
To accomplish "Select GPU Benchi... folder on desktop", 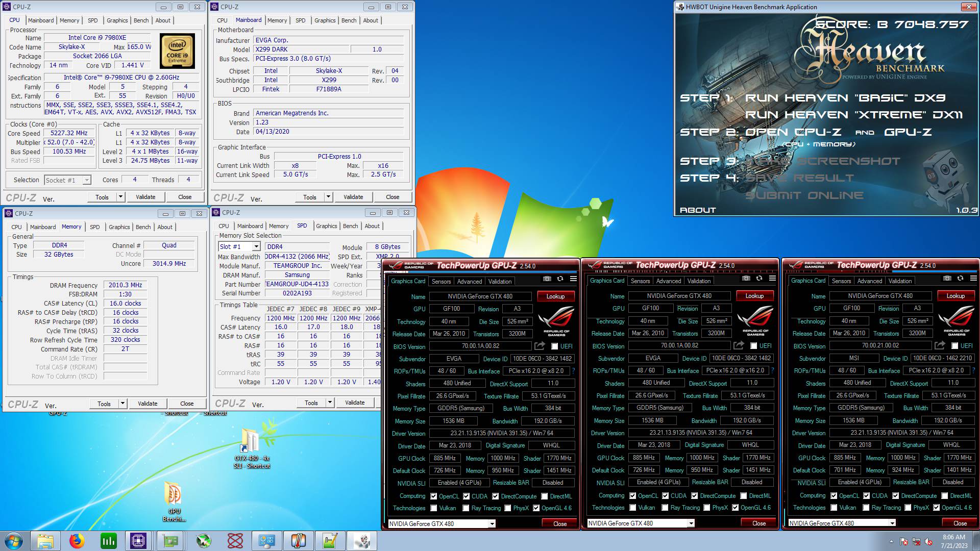I will 174,501.
